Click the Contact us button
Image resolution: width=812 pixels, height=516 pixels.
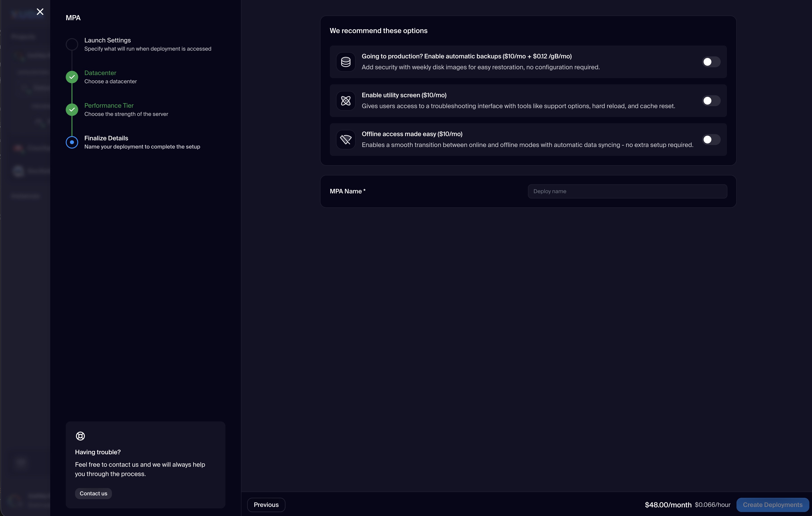[94, 493]
